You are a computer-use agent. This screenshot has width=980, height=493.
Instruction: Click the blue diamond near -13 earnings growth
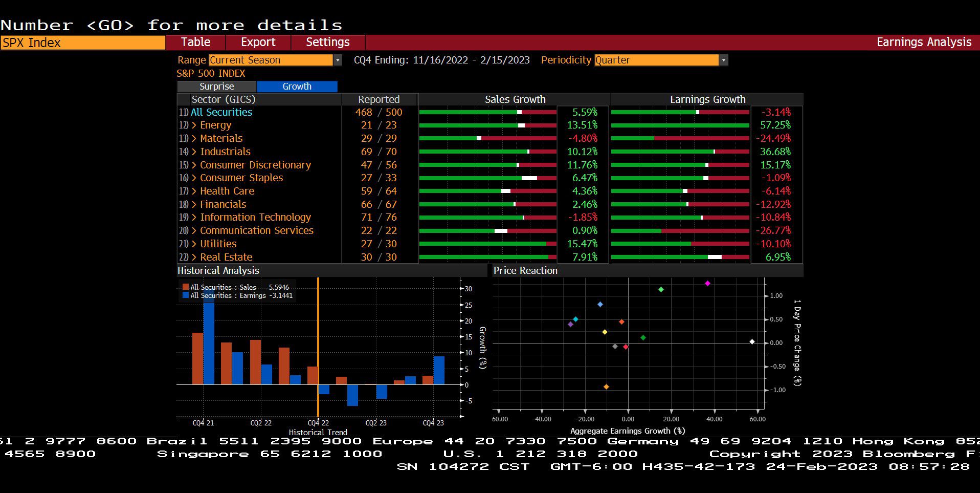point(600,305)
